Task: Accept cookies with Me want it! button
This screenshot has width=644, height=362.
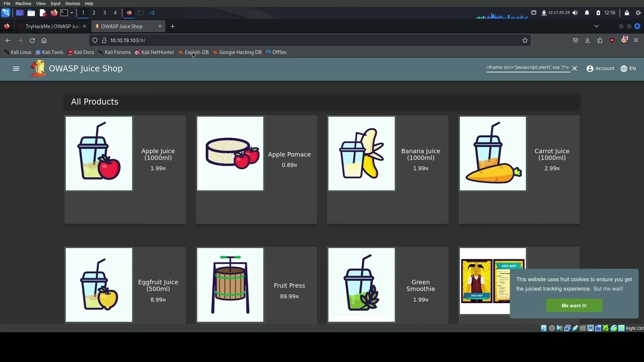Action: coord(574,306)
